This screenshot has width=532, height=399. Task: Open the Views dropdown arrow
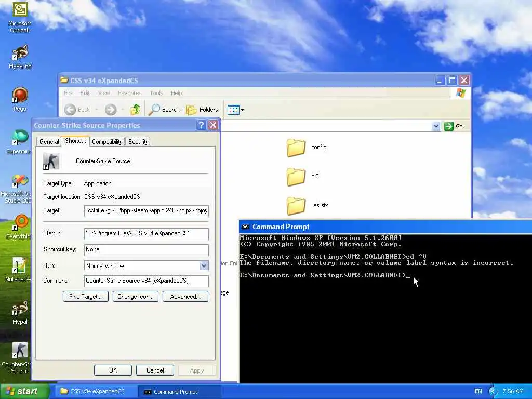(x=242, y=110)
